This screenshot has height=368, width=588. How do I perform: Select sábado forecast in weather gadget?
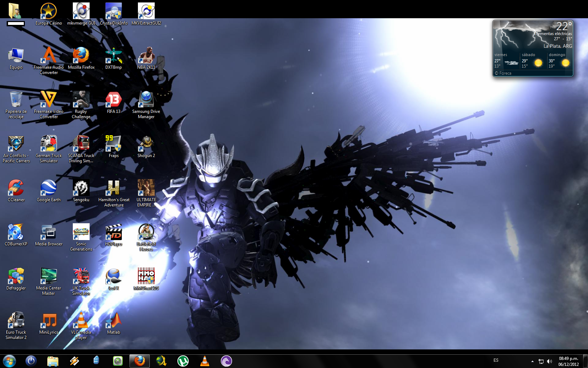pyautogui.click(x=532, y=61)
